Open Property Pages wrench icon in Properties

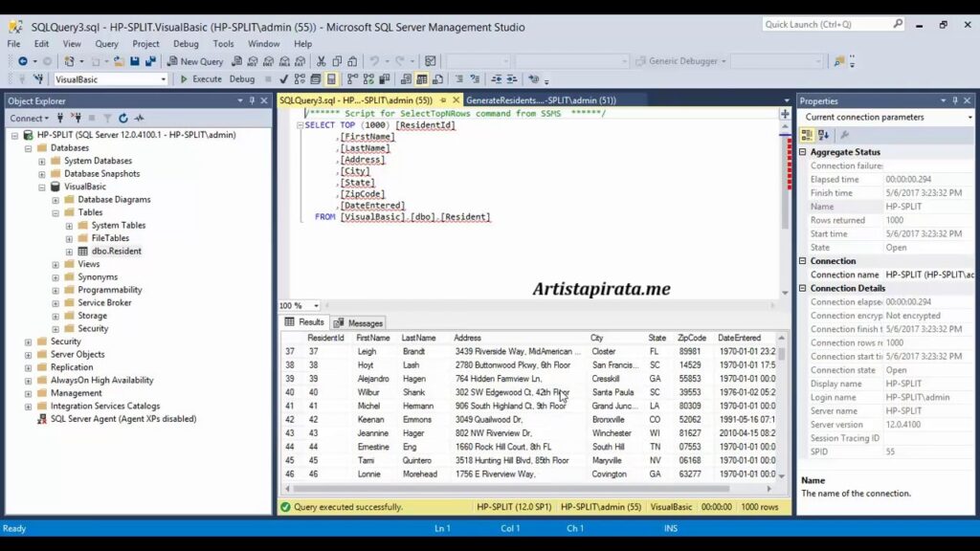pyautogui.click(x=844, y=135)
